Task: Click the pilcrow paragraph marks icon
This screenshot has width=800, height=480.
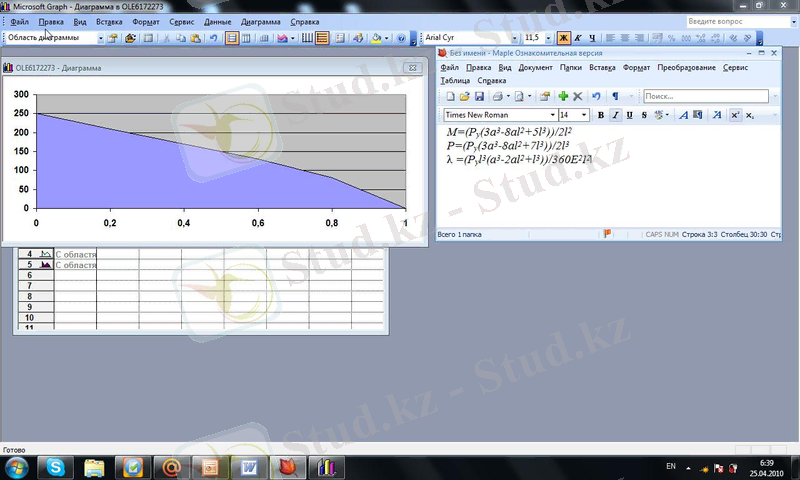Action: point(616,96)
